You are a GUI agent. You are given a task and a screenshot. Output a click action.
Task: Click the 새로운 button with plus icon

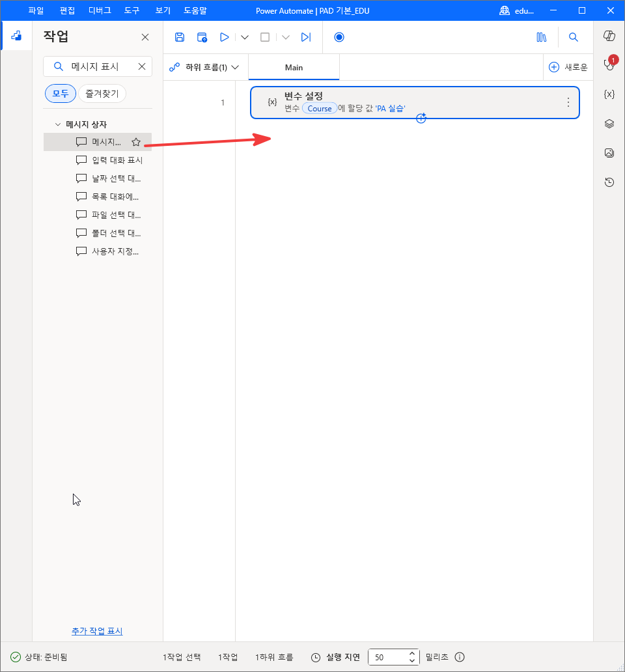pyautogui.click(x=568, y=67)
